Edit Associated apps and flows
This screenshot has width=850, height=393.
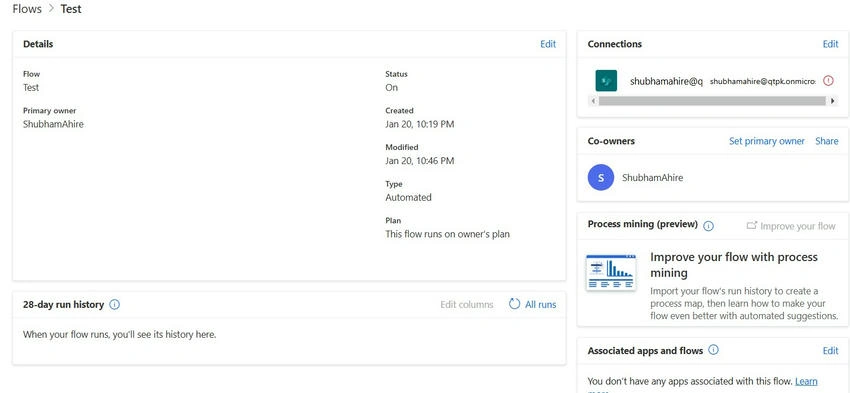coord(830,351)
